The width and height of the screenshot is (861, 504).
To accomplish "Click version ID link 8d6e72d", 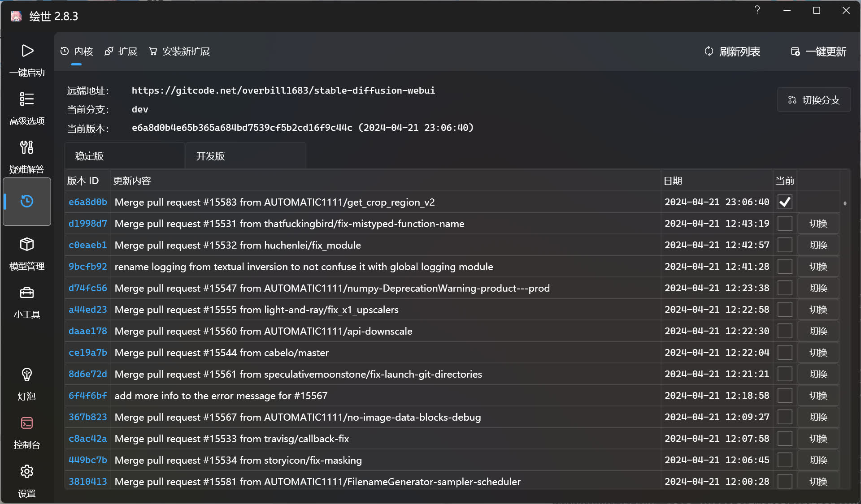I will coord(88,374).
